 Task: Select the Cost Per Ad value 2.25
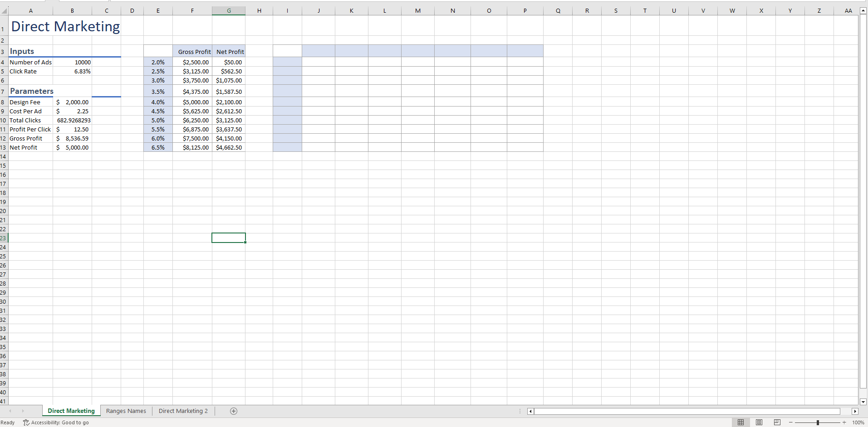pos(72,111)
